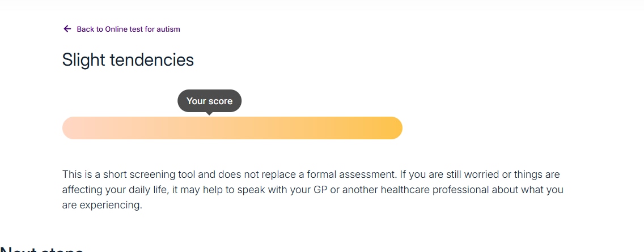
Task: Open the Back to Online test for autism link
Action: pyautogui.click(x=128, y=29)
